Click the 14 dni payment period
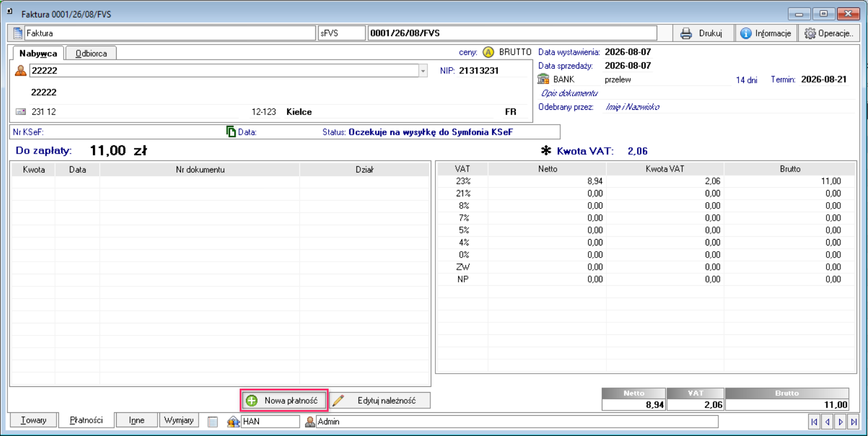 click(x=746, y=80)
